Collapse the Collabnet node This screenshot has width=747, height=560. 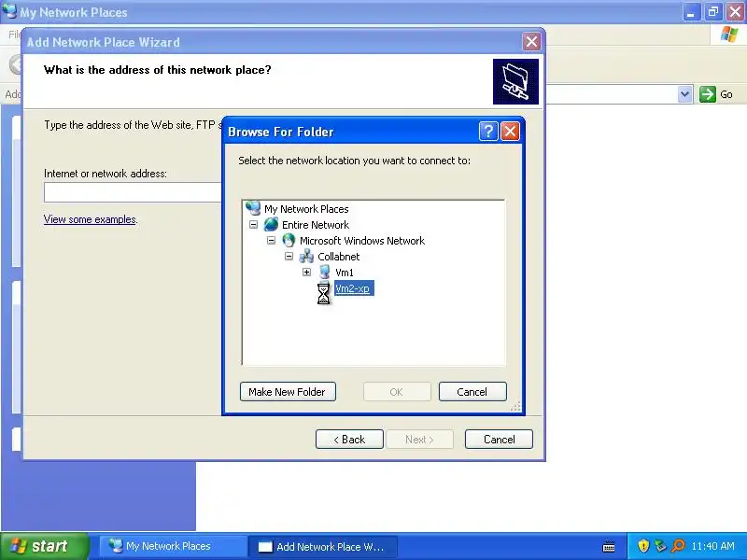[289, 256]
